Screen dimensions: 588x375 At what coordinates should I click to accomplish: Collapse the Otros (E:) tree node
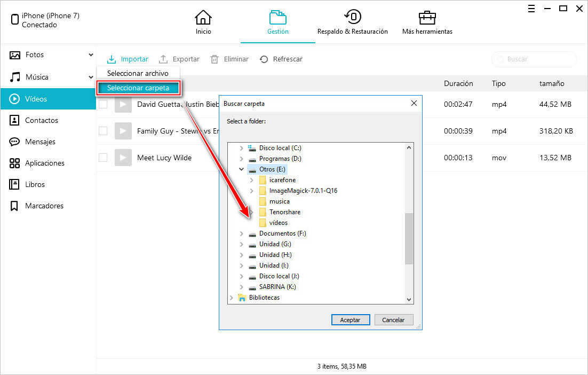[x=242, y=169]
